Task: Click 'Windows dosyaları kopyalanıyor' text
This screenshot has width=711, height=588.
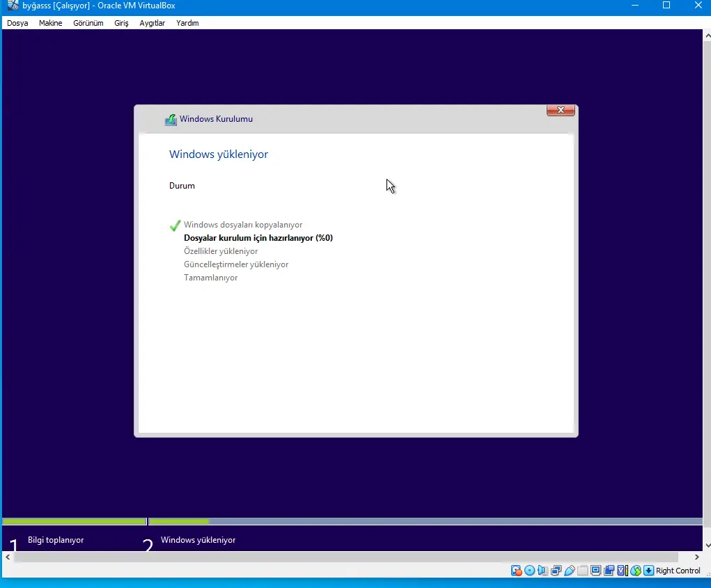Action: click(243, 225)
